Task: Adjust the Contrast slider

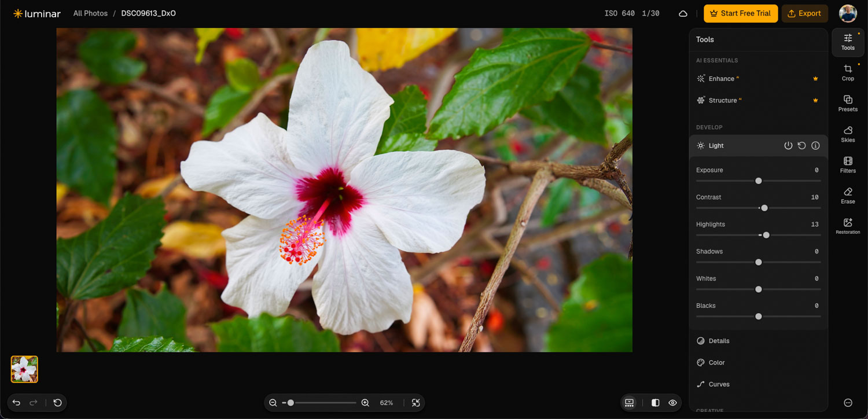Action: 758,208
